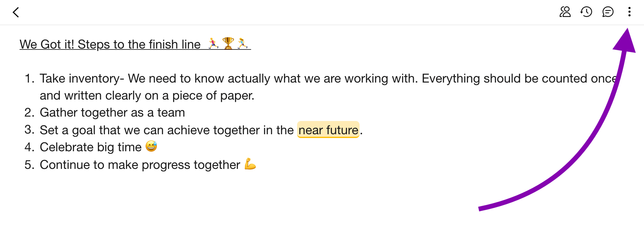Click the 'Celebrate big time' text
The image size is (644, 242).
click(91, 147)
